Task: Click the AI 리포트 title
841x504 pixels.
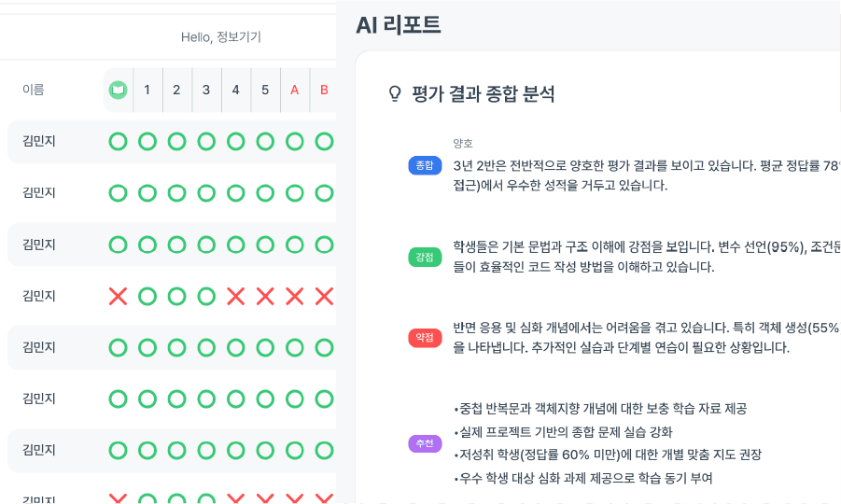Action: click(x=399, y=25)
